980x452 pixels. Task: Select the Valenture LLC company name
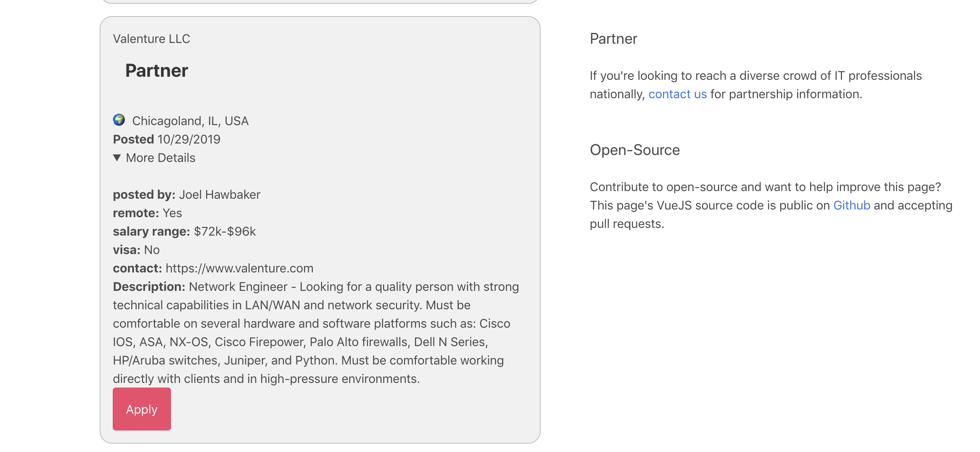(151, 38)
